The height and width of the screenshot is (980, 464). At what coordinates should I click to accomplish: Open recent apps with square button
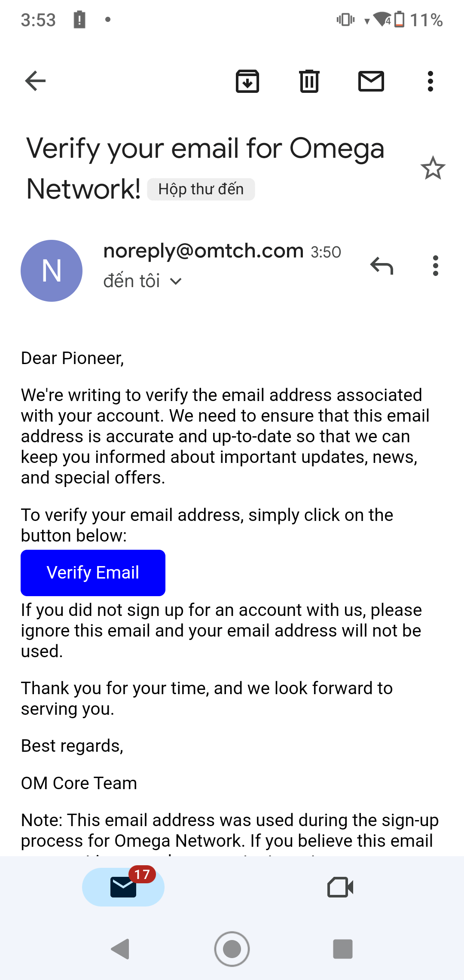coord(342,949)
